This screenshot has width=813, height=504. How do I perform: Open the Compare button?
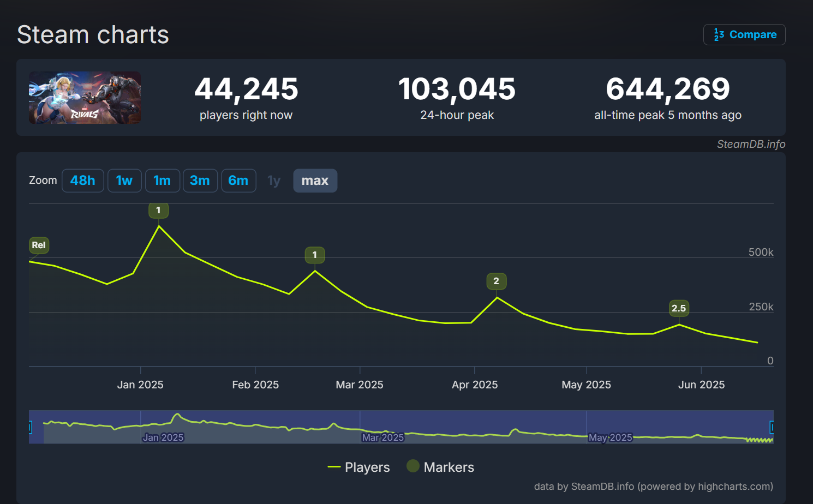(x=744, y=35)
